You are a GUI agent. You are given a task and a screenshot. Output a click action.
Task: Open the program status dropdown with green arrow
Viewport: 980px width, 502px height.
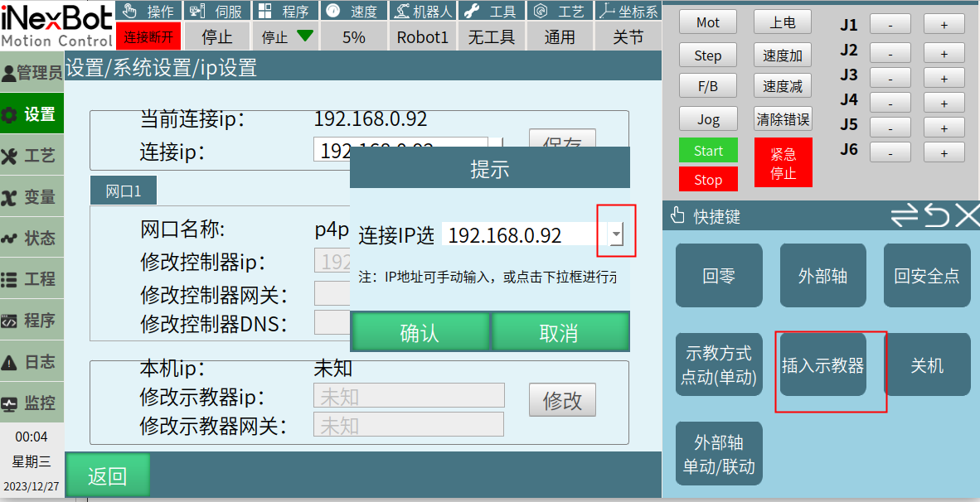(x=287, y=36)
